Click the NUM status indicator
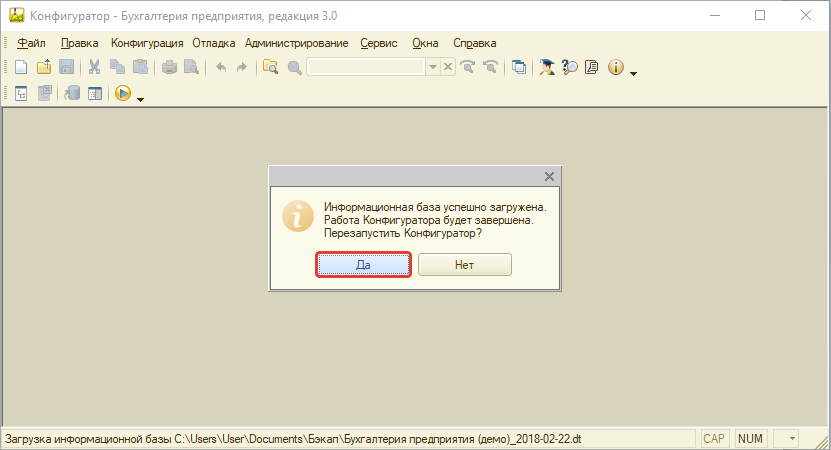The image size is (831, 450). 750,439
